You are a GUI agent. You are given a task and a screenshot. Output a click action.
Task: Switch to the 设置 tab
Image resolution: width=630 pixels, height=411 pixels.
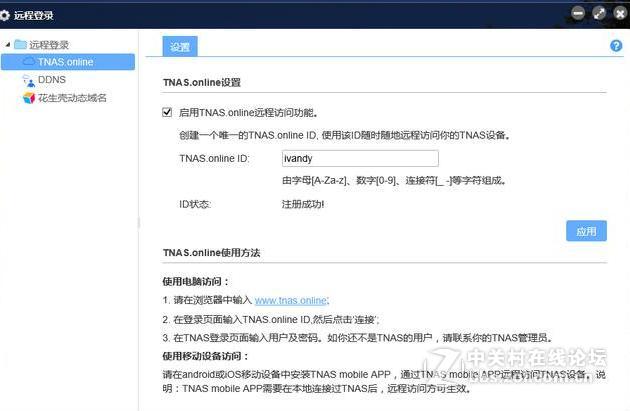180,47
